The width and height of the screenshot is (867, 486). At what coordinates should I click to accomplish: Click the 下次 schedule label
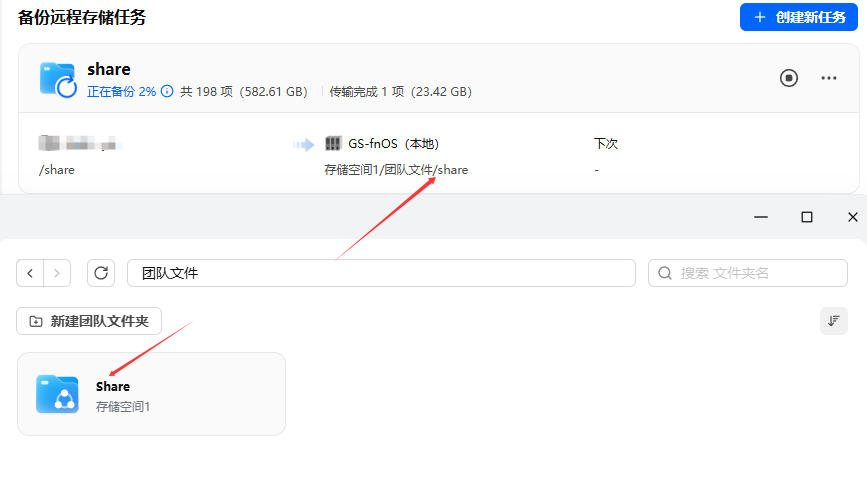pos(605,144)
